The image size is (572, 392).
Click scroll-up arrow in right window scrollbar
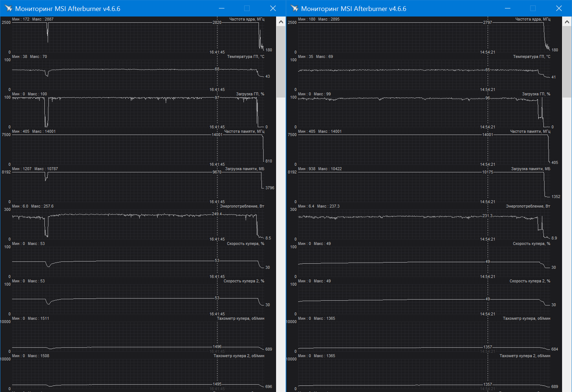567,22
